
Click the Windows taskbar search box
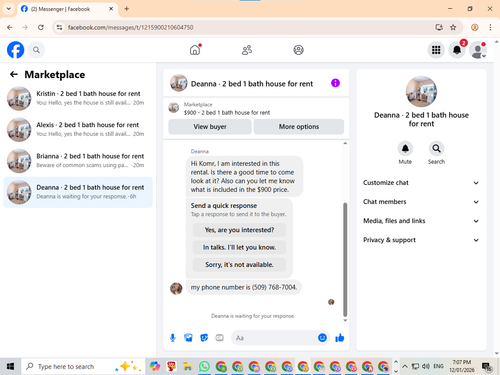coord(83,367)
